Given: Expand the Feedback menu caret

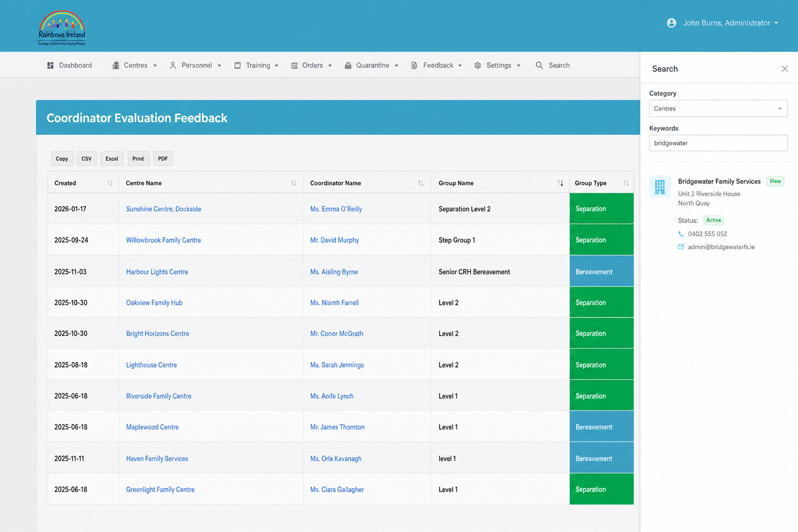Looking at the screenshot, I should [460, 65].
